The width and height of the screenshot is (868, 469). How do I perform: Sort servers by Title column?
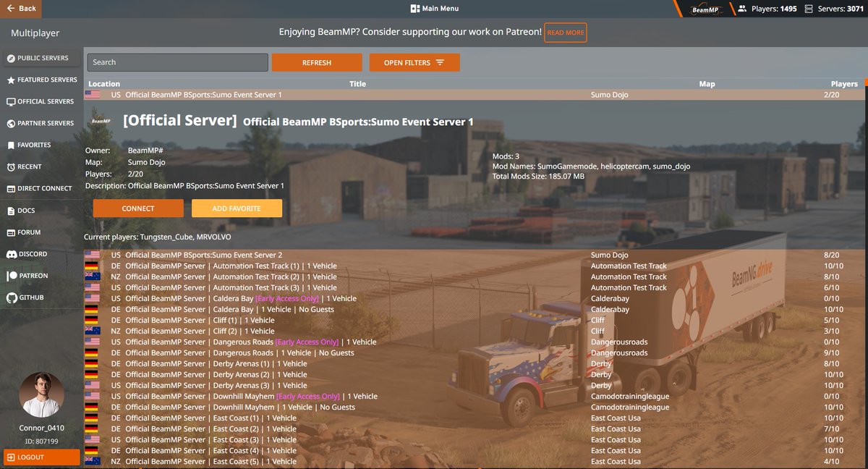357,84
